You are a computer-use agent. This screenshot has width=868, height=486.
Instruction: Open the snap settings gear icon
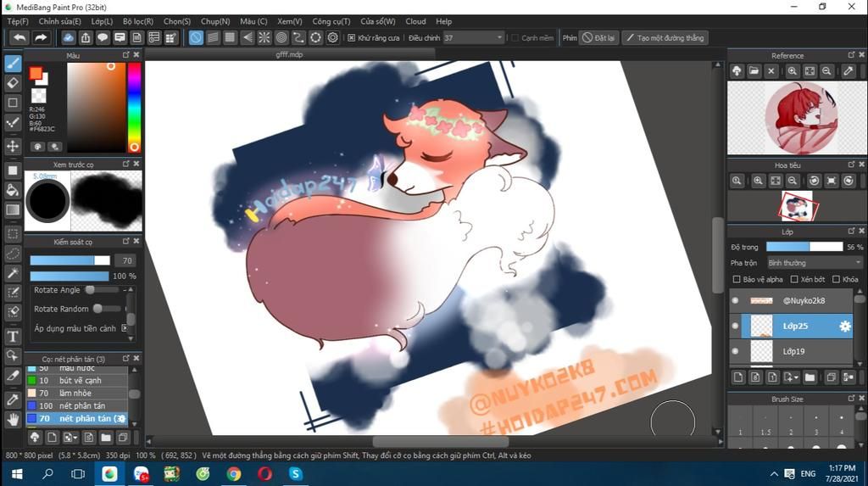[x=332, y=37]
